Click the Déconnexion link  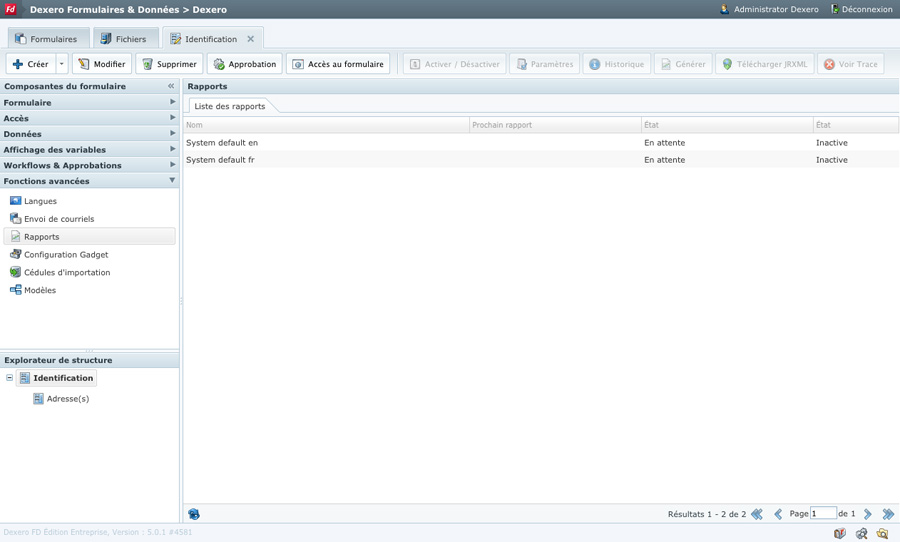861,9
